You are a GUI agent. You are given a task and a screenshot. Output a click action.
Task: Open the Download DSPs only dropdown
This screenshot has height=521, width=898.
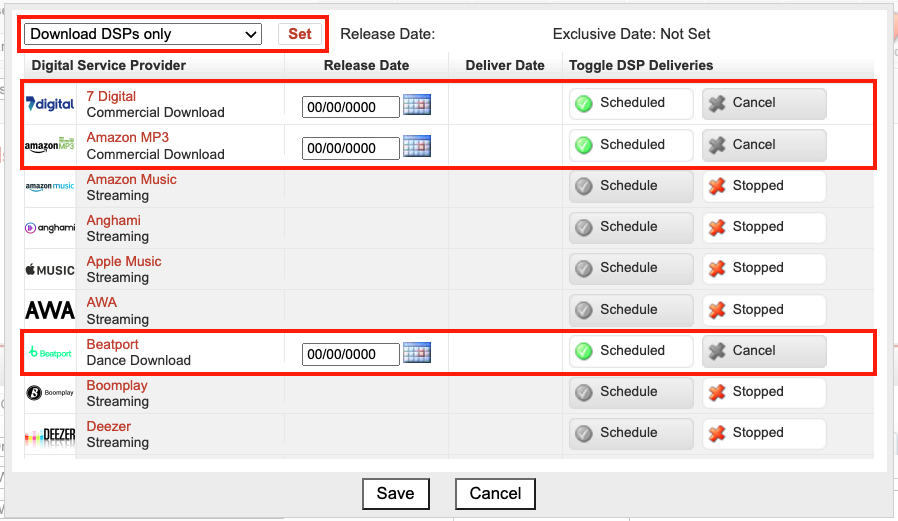coord(145,34)
